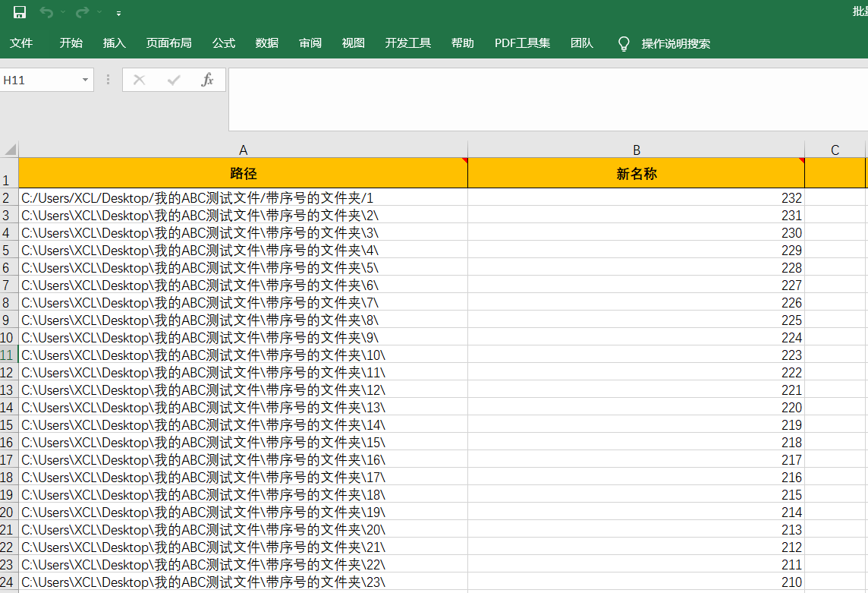Switch to the PDF工具集 tab
Viewport: 868px width, 593px height.
(522, 43)
